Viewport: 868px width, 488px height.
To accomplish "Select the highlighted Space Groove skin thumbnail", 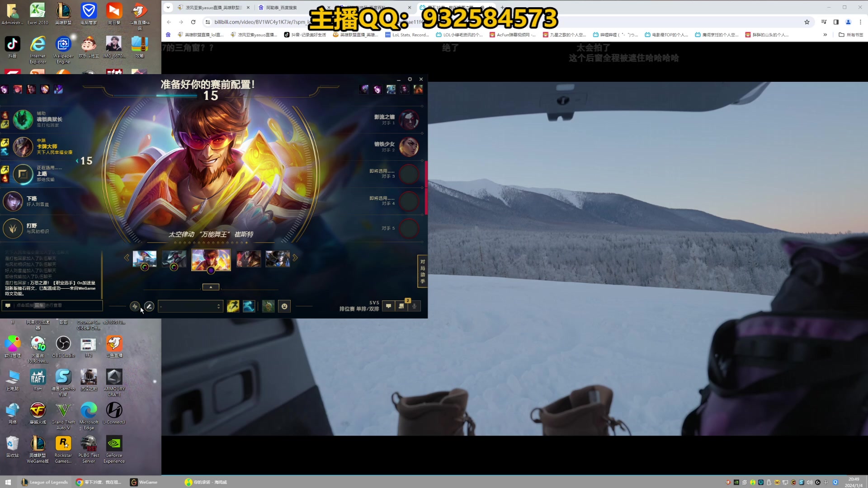I will click(x=211, y=259).
